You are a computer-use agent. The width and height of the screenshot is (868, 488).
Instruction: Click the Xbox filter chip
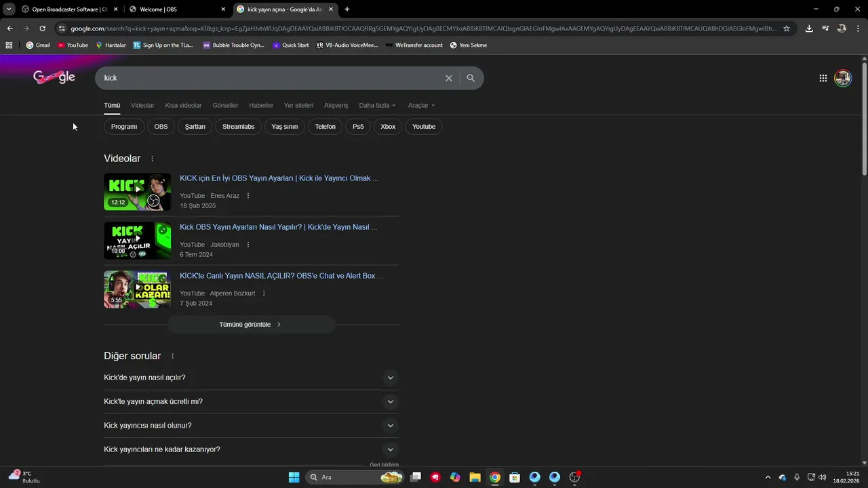point(388,127)
